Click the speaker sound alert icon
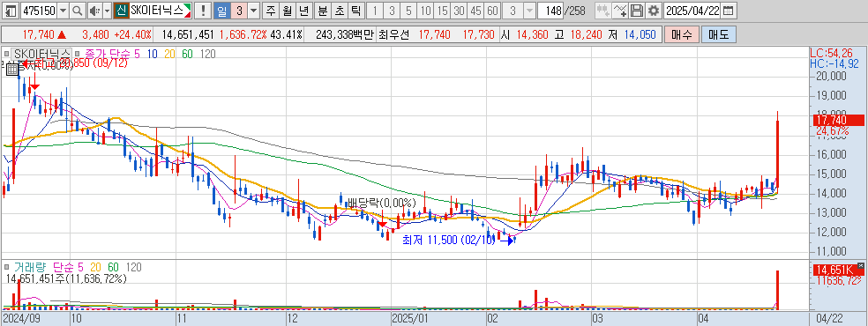The height and width of the screenshot is (326, 868). (94, 10)
